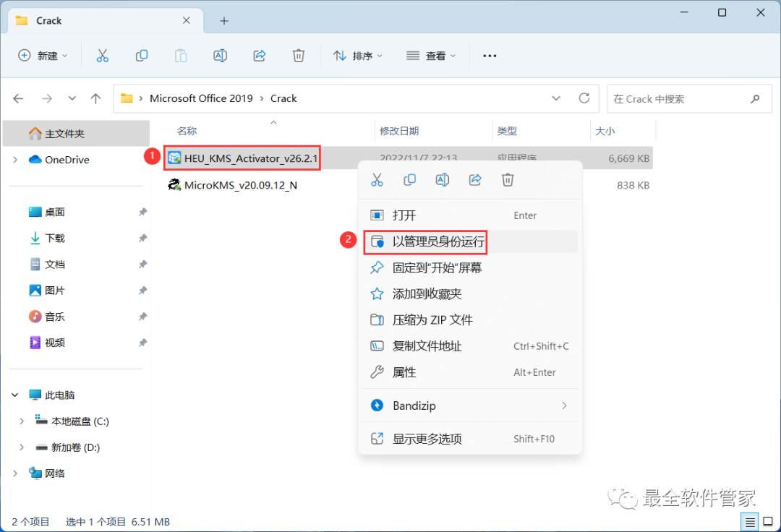
Task: Open recent locations dropdown chevron
Action: (72, 98)
